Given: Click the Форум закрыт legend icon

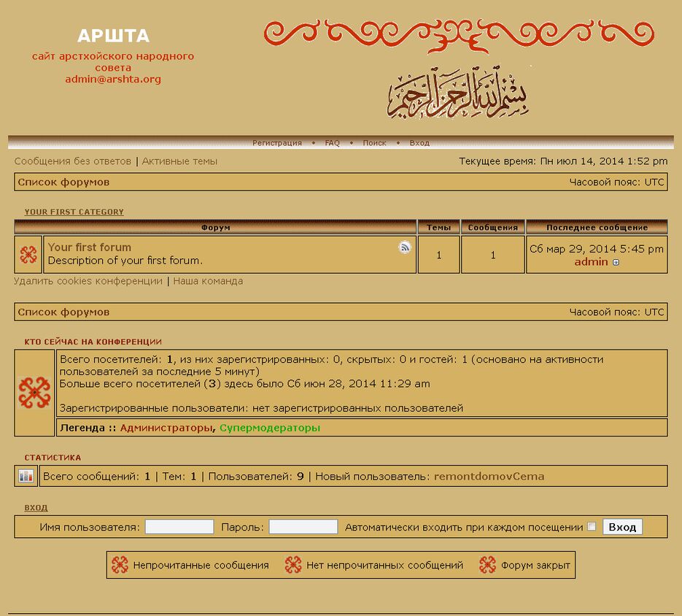Looking at the screenshot, I should 487,565.
